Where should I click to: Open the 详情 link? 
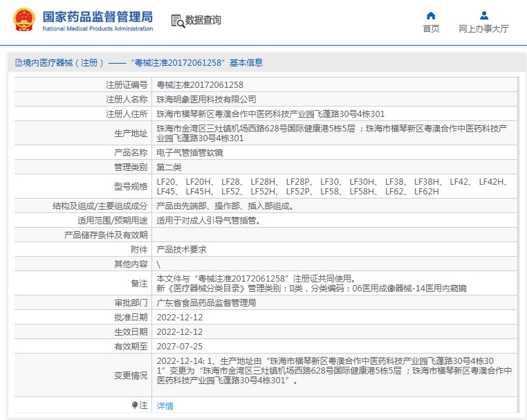click(x=165, y=406)
